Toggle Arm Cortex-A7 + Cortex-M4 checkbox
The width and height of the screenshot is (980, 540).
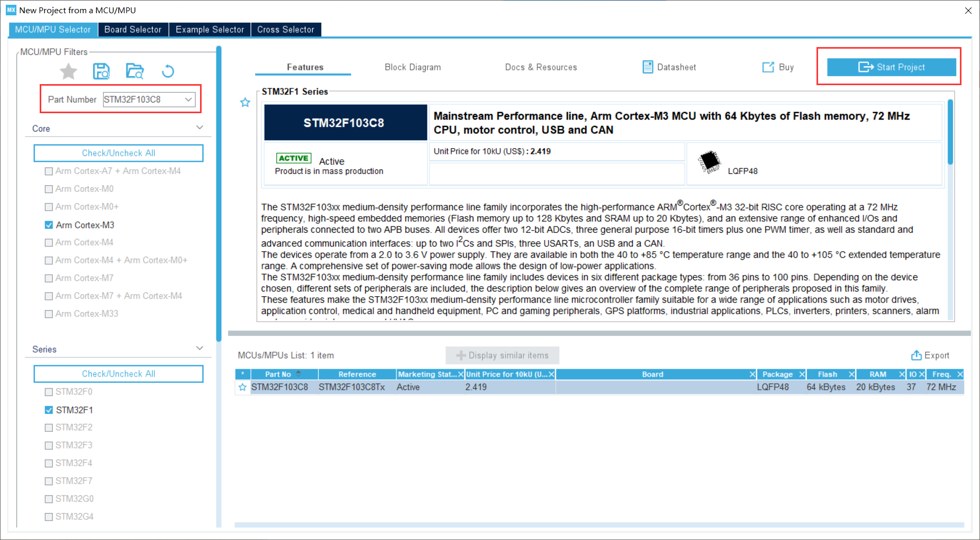point(49,171)
